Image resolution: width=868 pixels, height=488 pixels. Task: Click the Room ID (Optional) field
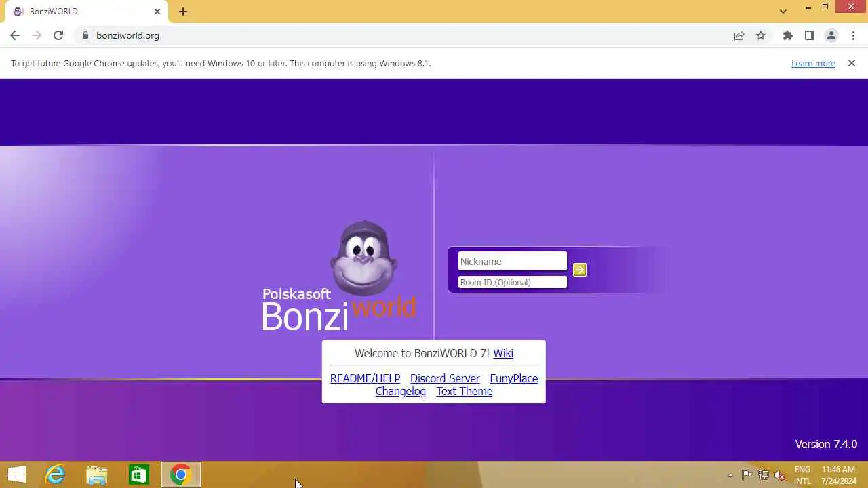coord(512,282)
